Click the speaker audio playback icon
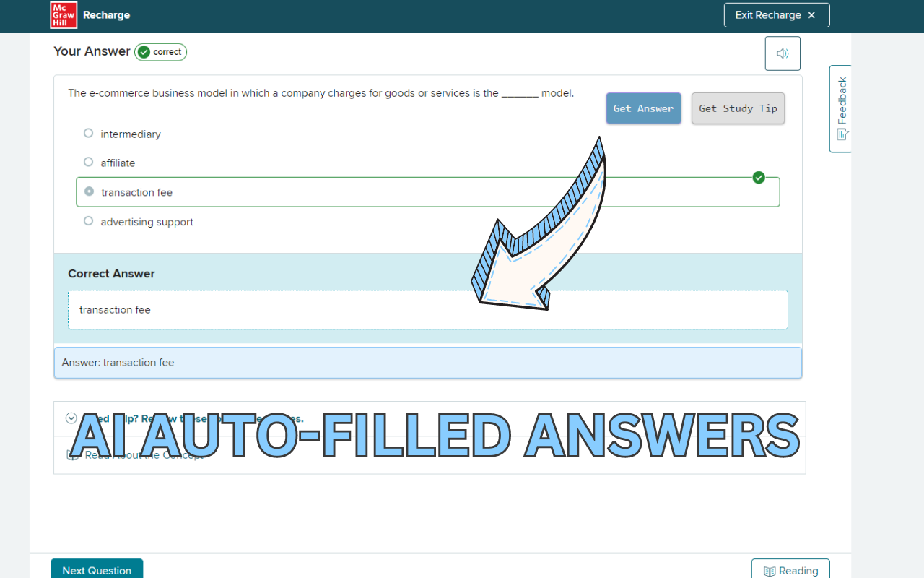The image size is (924, 578). click(x=783, y=53)
